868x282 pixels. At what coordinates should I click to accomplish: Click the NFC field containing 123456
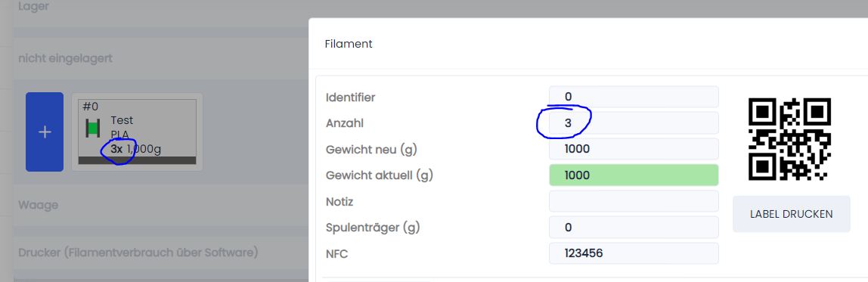coord(634,253)
